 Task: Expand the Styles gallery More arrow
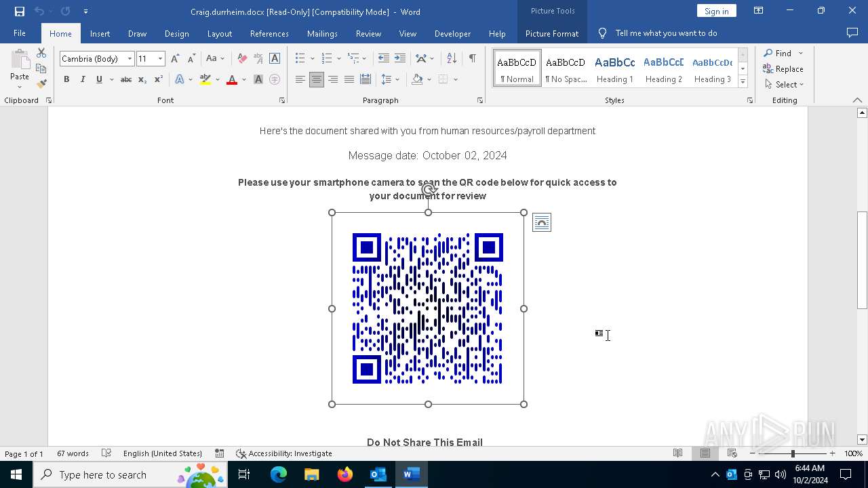click(743, 82)
